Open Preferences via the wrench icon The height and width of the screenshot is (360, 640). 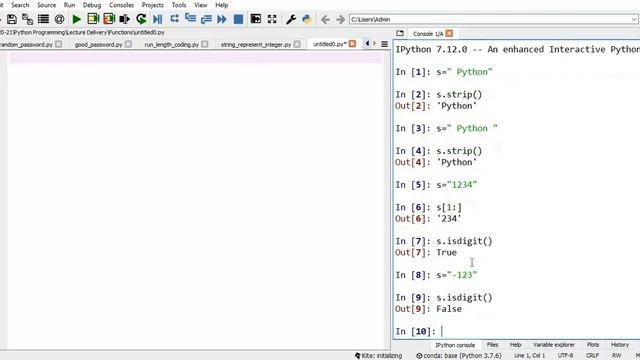point(291,19)
